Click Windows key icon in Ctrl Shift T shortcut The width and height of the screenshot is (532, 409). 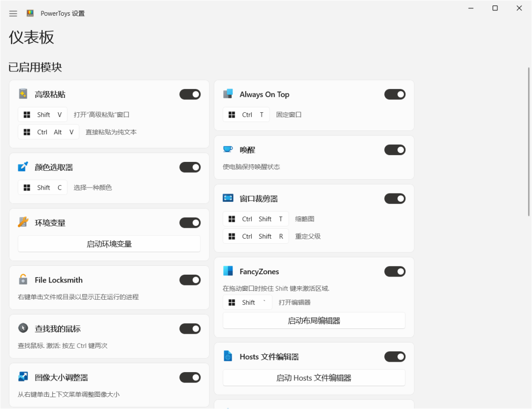232,219
